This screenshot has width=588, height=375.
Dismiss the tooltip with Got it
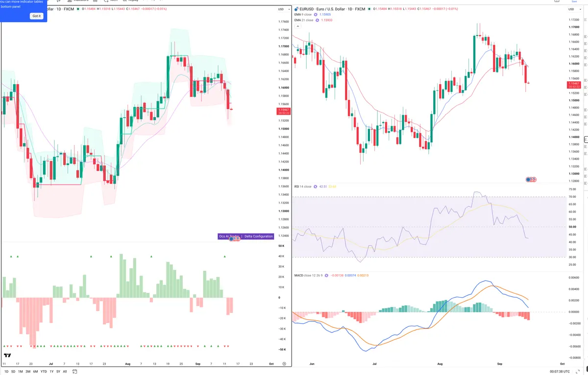click(37, 16)
